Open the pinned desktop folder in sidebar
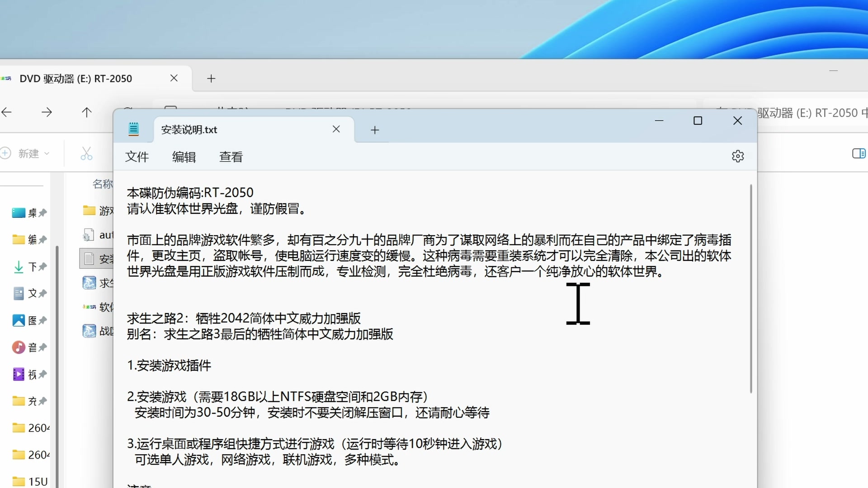 point(29,213)
